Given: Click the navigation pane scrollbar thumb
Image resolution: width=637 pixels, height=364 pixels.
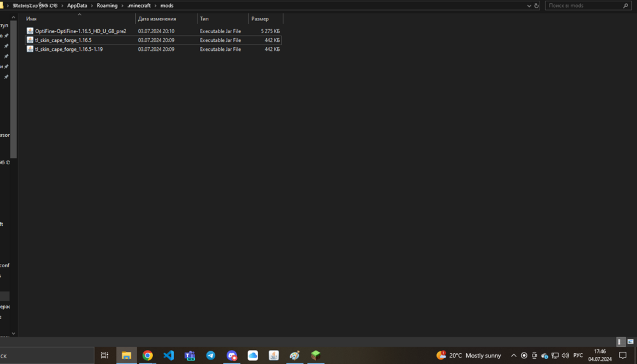Looking at the screenshot, I should pyautogui.click(x=13, y=89).
